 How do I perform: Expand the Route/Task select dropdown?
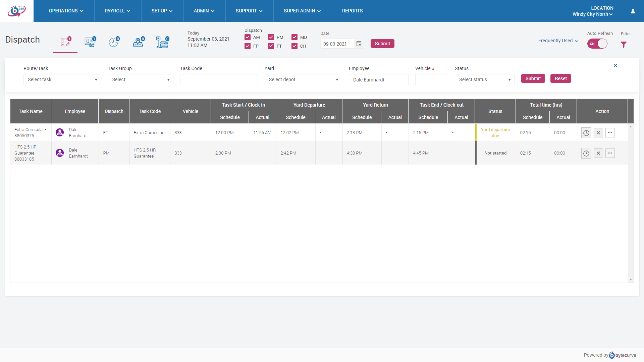62,79
